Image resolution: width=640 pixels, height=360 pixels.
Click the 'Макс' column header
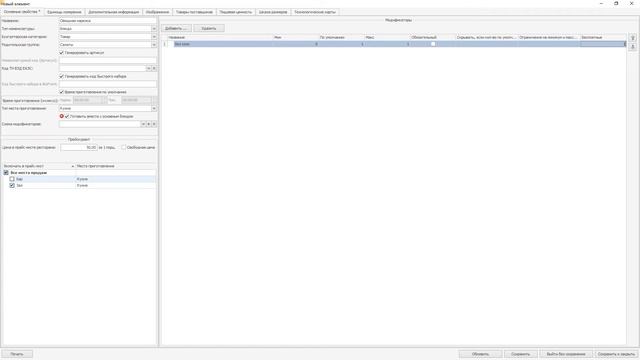click(x=387, y=37)
